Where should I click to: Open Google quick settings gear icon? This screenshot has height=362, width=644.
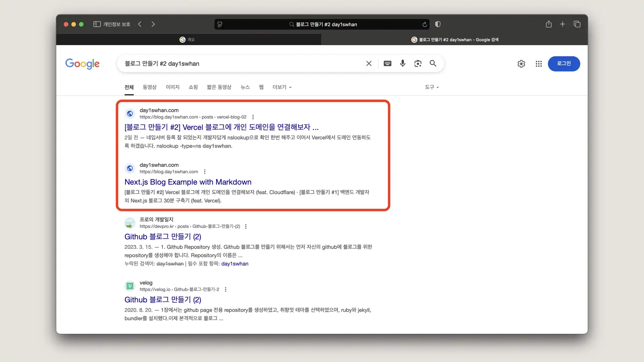(521, 64)
